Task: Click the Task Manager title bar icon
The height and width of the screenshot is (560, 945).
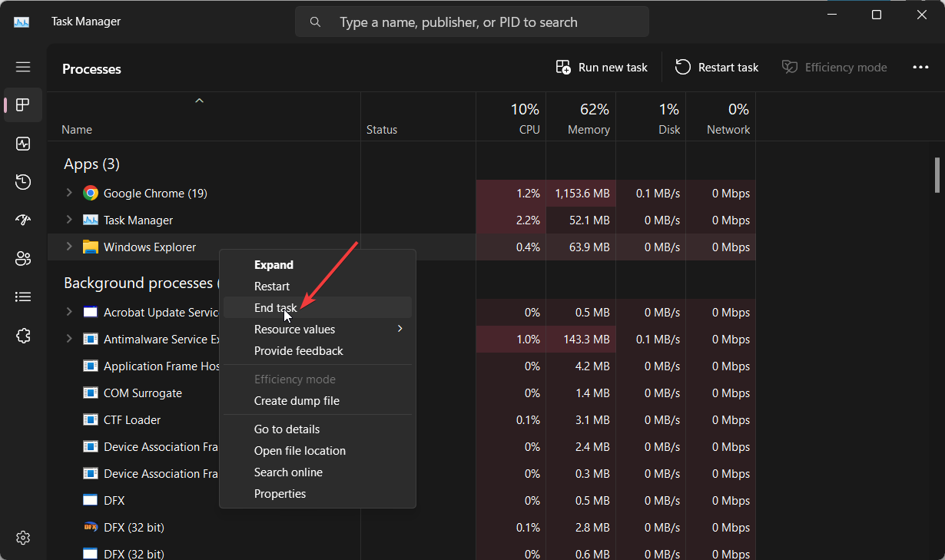Action: pyautogui.click(x=22, y=22)
